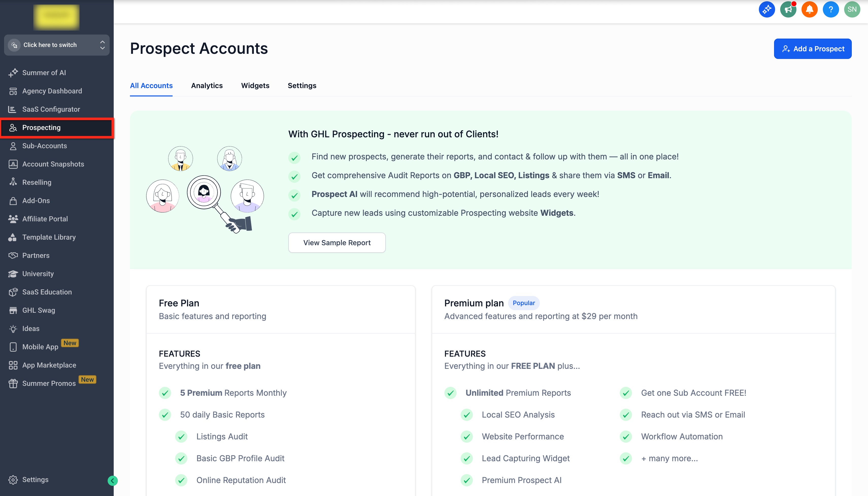Image resolution: width=868 pixels, height=496 pixels.
Task: Open the help question mark icon
Action: point(830,9)
